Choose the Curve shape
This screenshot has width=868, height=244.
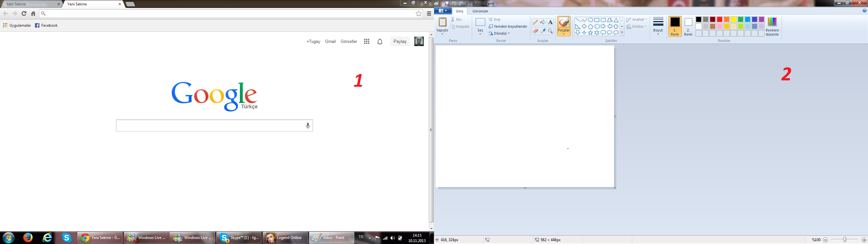pos(584,20)
